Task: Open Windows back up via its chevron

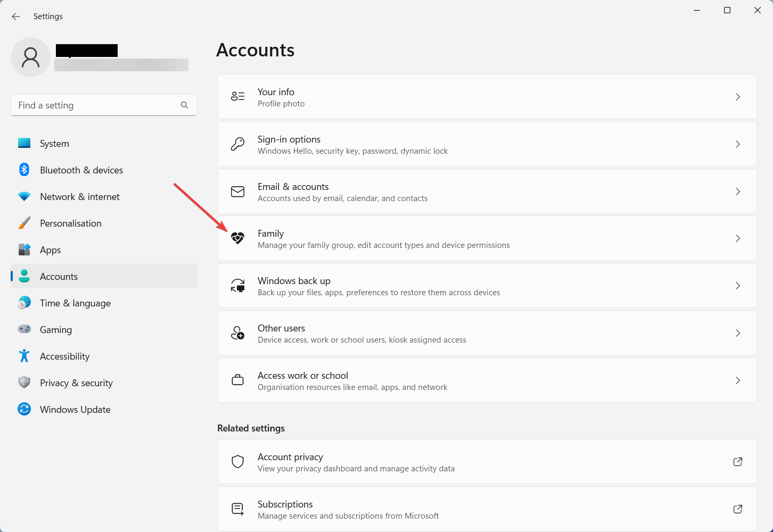Action: [738, 286]
